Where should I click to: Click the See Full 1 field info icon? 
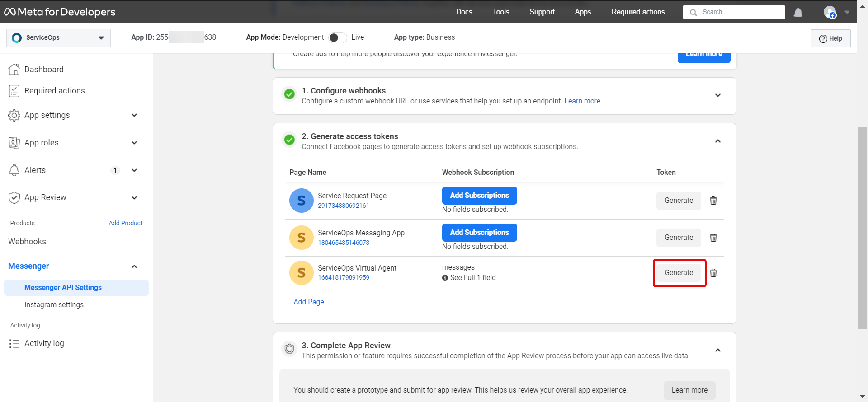coord(445,278)
